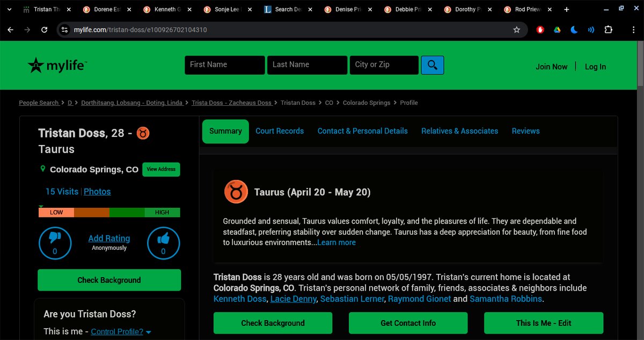Open the Raymond Gionet profile link
644x340 pixels.
[420, 299]
